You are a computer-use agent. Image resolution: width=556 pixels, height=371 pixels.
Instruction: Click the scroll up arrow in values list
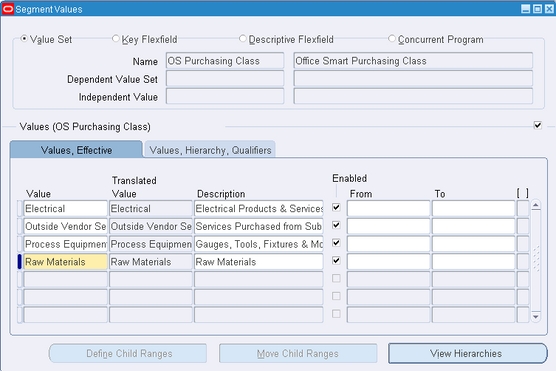click(x=536, y=205)
